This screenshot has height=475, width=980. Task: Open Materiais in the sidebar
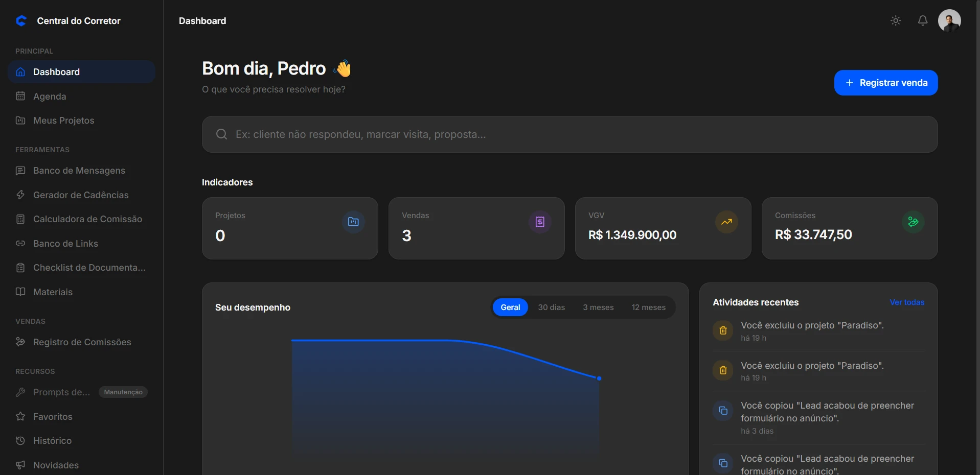click(81, 292)
